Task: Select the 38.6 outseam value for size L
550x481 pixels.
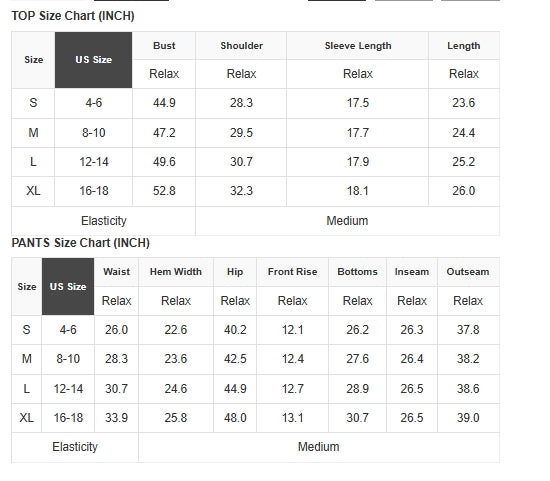Action: [x=468, y=389]
